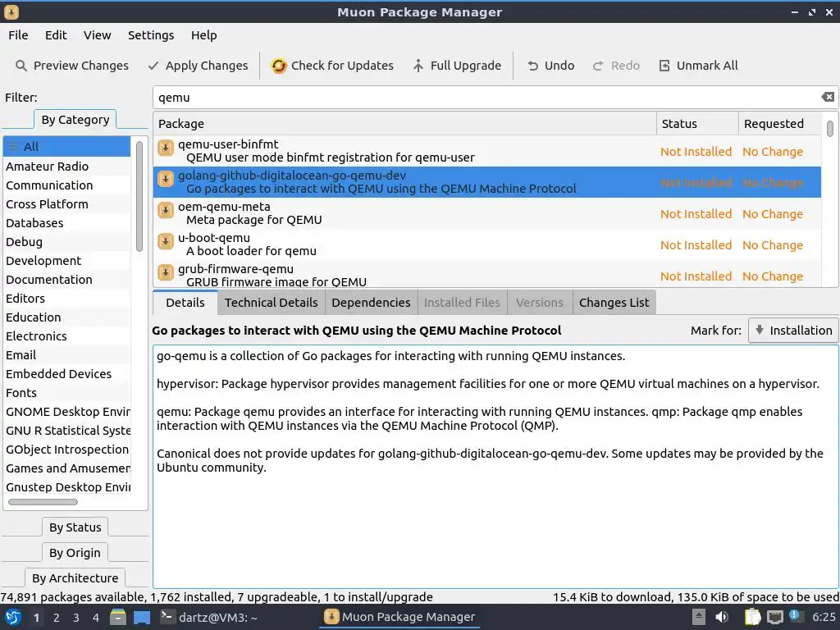Undo the last marking action
Image resolution: width=840 pixels, height=630 pixels.
click(550, 66)
